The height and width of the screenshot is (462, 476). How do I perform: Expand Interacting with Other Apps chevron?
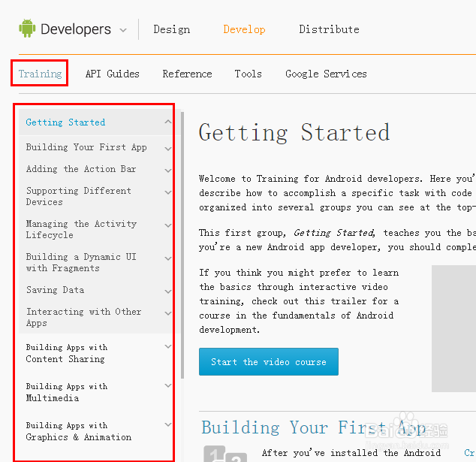coord(168,313)
